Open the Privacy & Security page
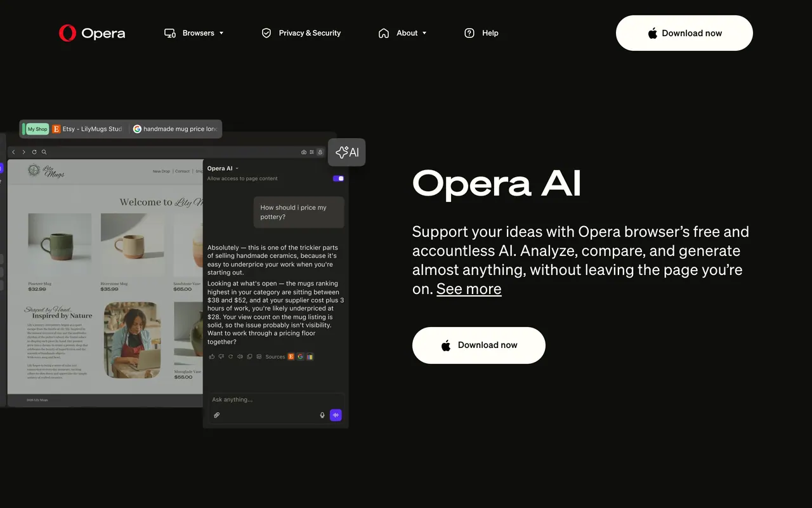812x508 pixels. pyautogui.click(x=301, y=33)
